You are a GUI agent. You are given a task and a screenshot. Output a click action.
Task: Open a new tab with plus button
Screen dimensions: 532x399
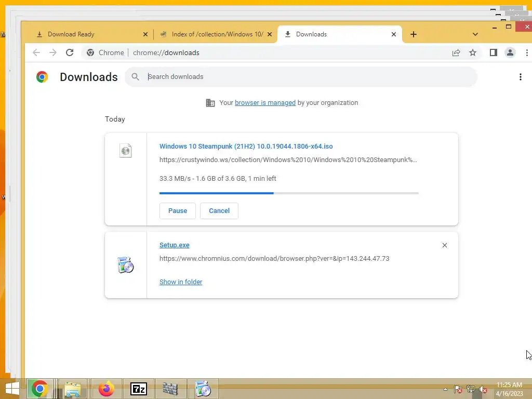click(x=413, y=34)
